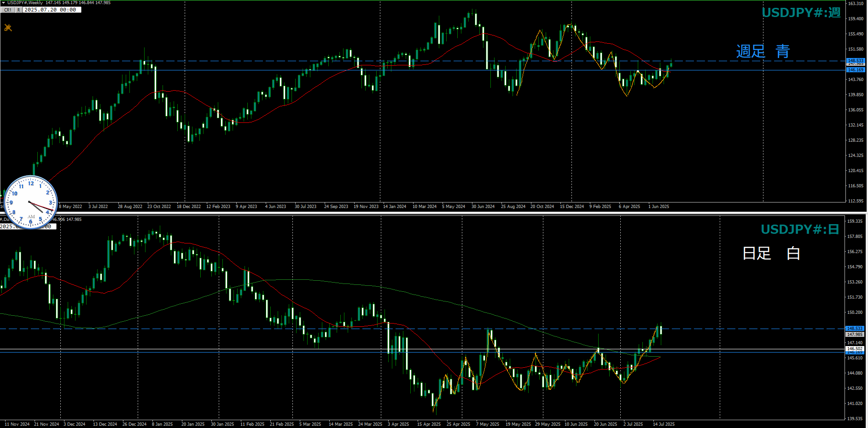This screenshot has height=428, width=868.
Task: Click the 2025.07.20 00:00 date field
Action: 52,10
